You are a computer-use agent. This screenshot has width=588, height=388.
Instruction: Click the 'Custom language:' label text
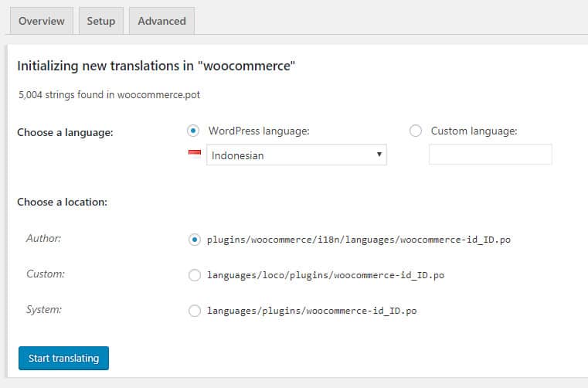[474, 131]
